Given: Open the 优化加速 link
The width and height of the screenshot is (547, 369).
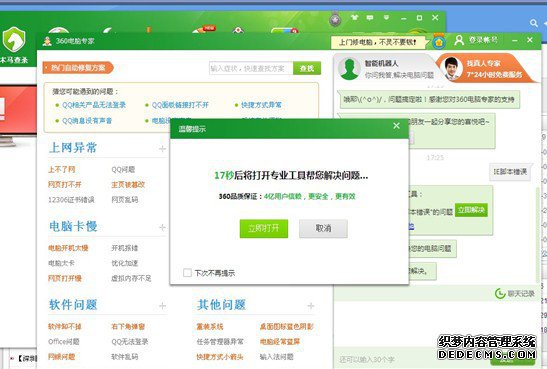Looking at the screenshot, I should coord(125,263).
